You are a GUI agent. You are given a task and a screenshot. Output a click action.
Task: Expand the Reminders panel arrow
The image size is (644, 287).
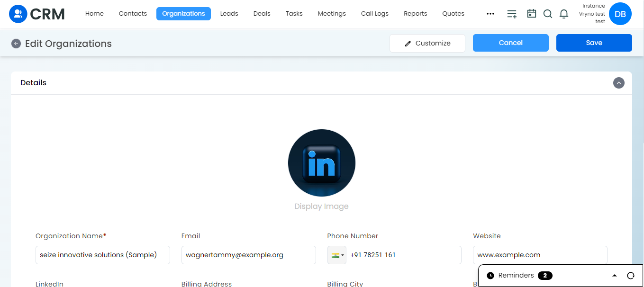point(615,276)
